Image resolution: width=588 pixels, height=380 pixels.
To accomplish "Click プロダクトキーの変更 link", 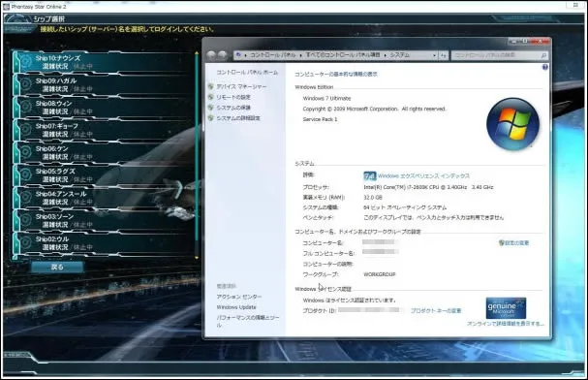I will point(436,310).
